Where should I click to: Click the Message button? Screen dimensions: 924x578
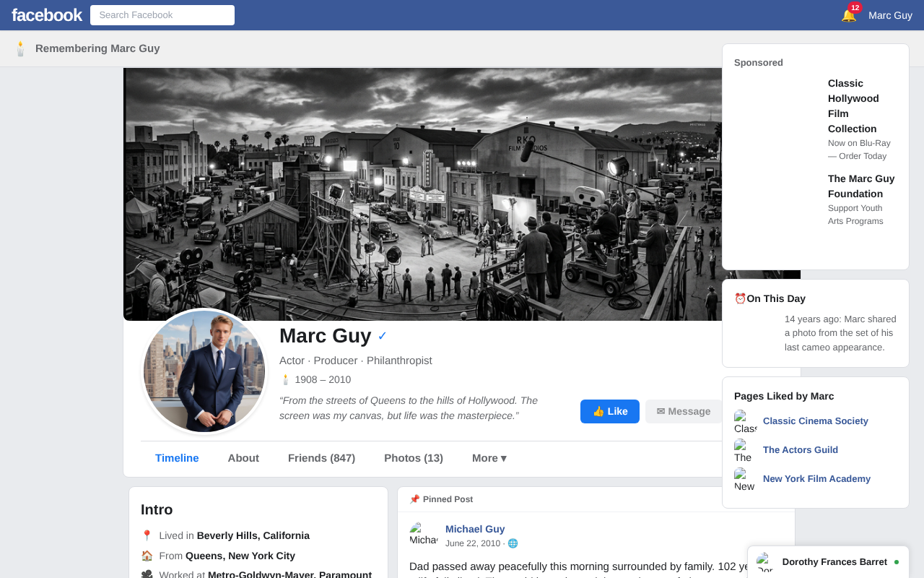click(x=684, y=411)
